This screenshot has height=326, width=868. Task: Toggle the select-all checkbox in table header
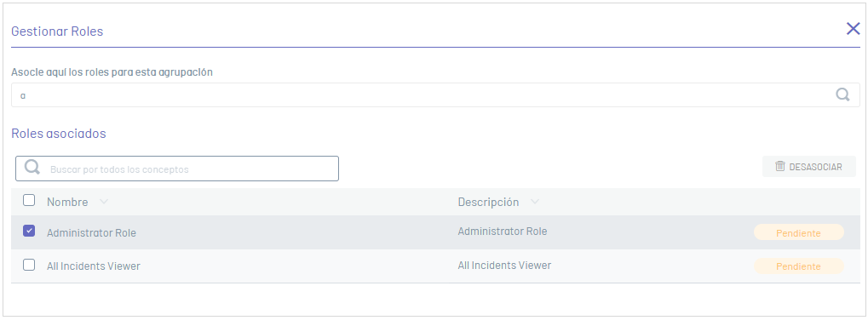(x=29, y=200)
